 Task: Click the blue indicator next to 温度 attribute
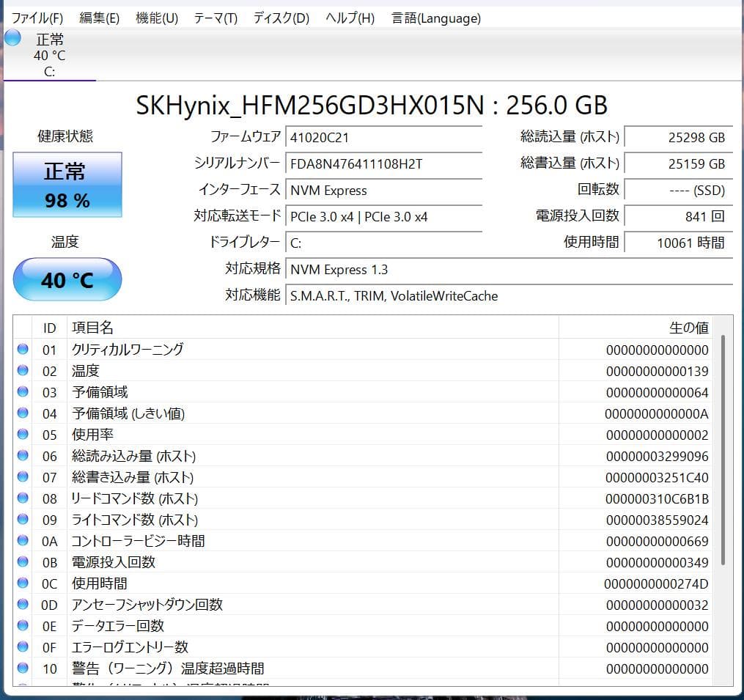click(x=22, y=370)
